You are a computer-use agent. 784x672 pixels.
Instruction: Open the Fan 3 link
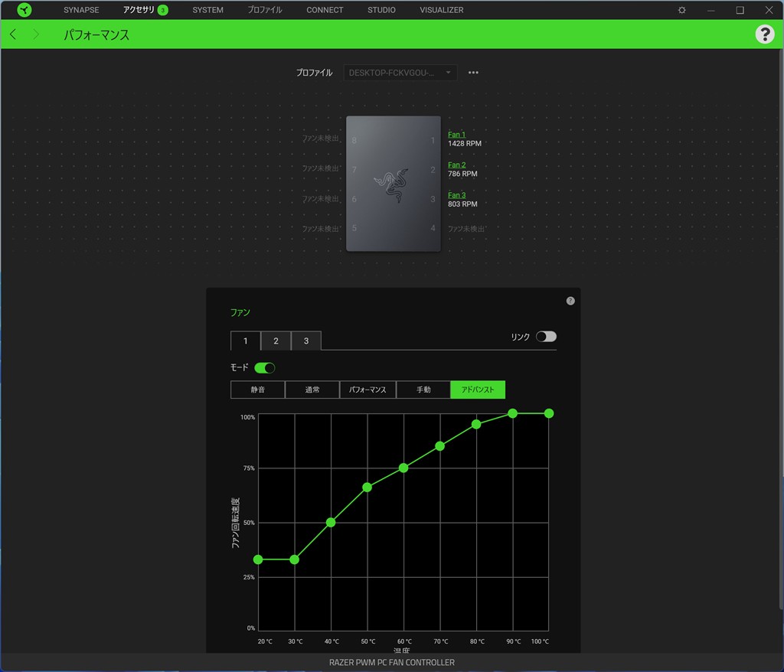[456, 195]
